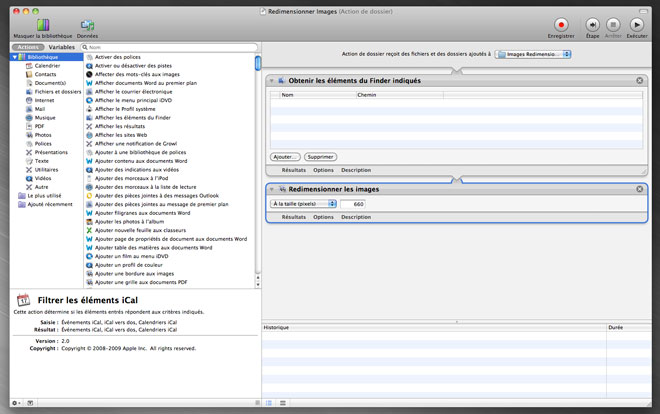Open Options in Redimensionner les images action
Viewport: 660px width, 414px height.
[x=323, y=217]
